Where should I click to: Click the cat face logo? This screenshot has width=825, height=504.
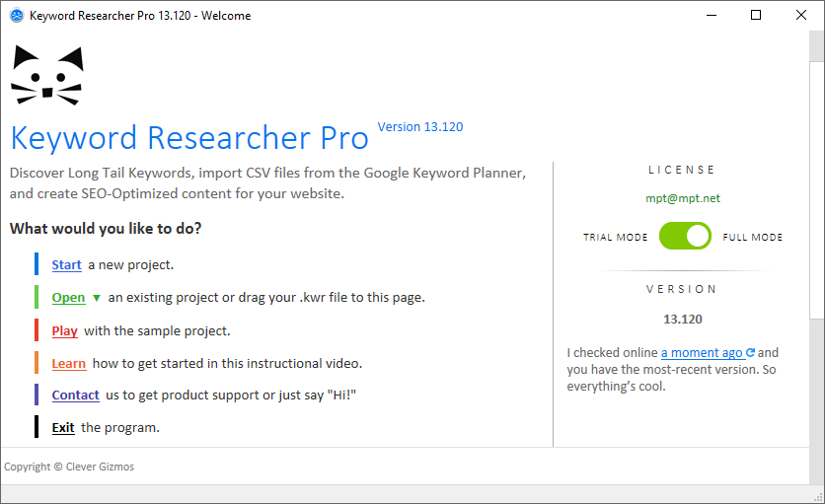point(46,76)
